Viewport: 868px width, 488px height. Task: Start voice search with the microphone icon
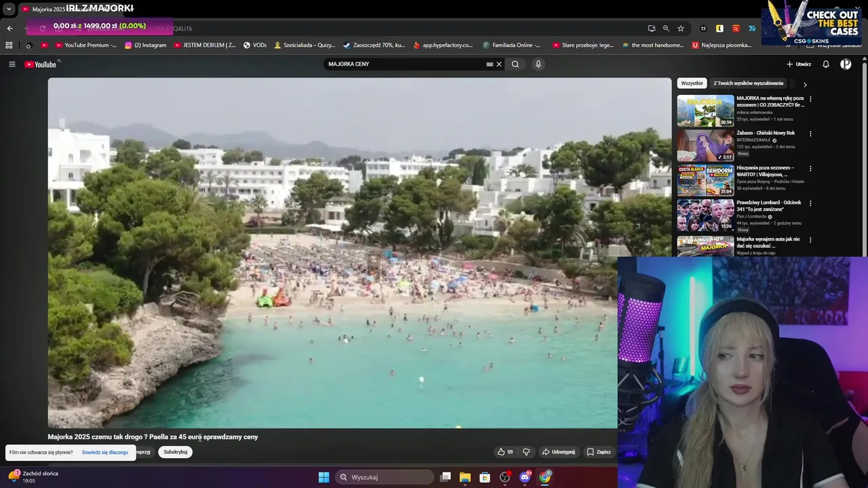538,64
